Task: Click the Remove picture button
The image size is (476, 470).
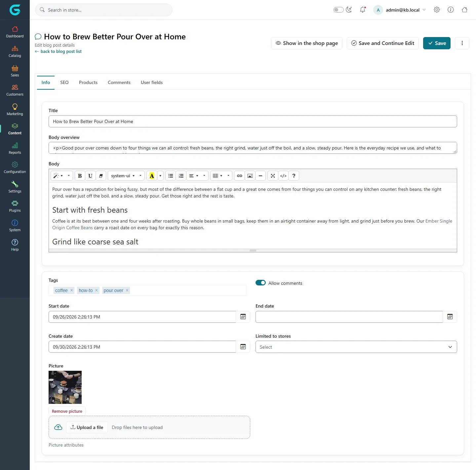Action: (67, 411)
